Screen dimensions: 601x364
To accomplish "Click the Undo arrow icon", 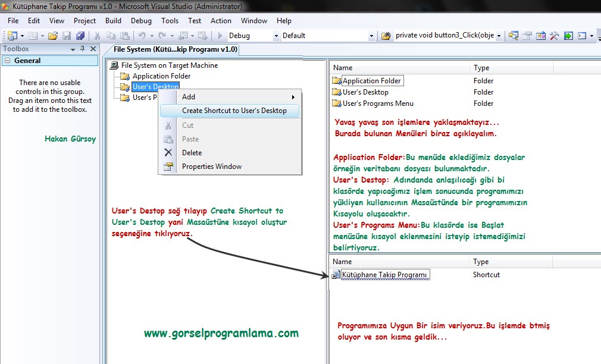I will tap(142, 36).
